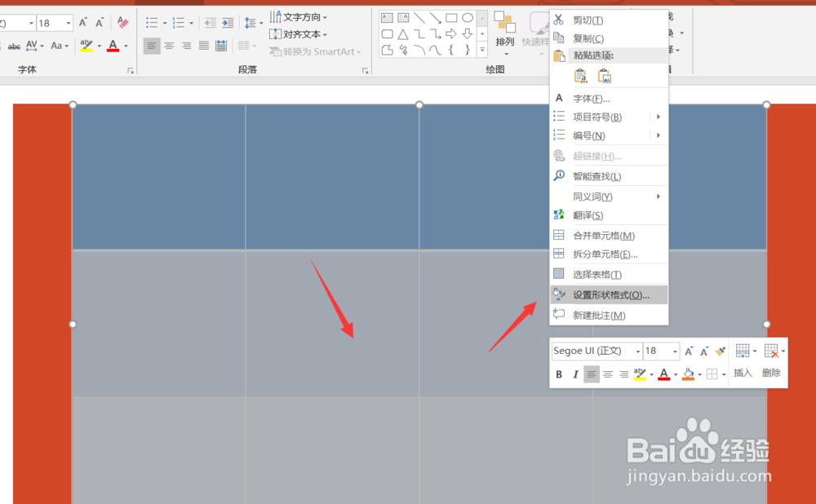Open Segoe UI font name combo box
Image resolution: width=816 pixels, height=504 pixels.
click(597, 351)
